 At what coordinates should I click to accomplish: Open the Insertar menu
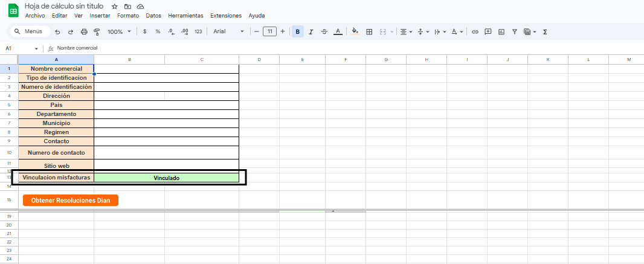pyautogui.click(x=100, y=16)
